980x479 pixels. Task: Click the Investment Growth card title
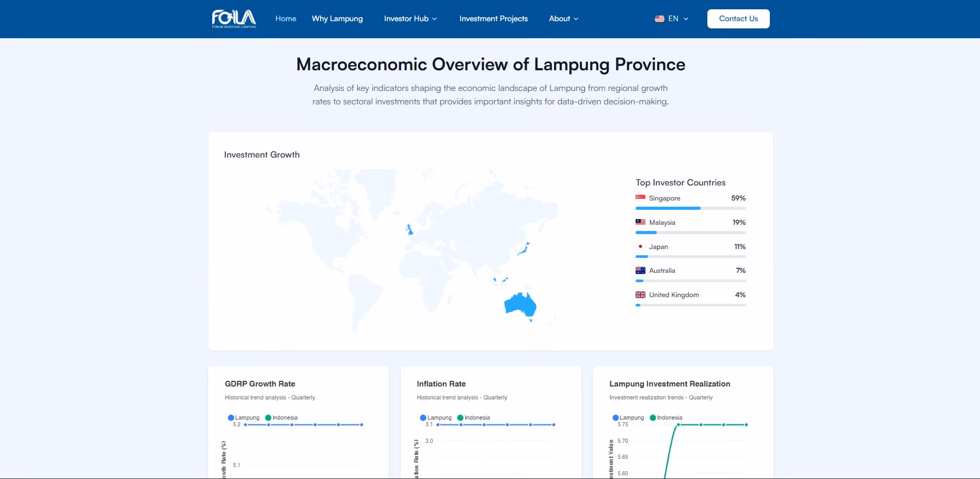click(262, 154)
